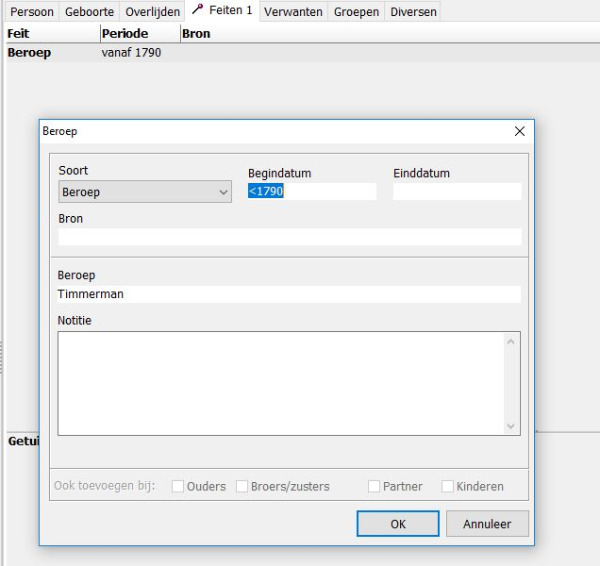Click the Einddatum date field
This screenshot has width=600, height=566.
click(x=457, y=191)
